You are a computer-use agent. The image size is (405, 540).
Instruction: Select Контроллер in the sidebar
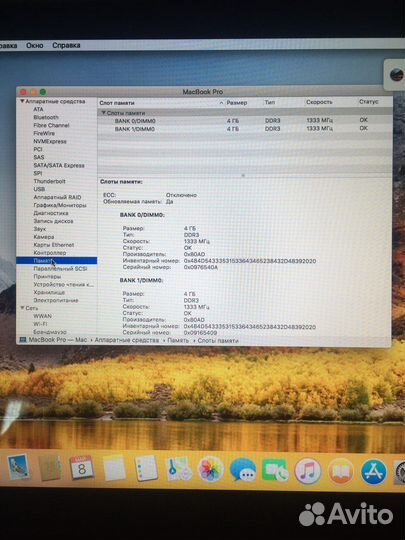pos(50,252)
